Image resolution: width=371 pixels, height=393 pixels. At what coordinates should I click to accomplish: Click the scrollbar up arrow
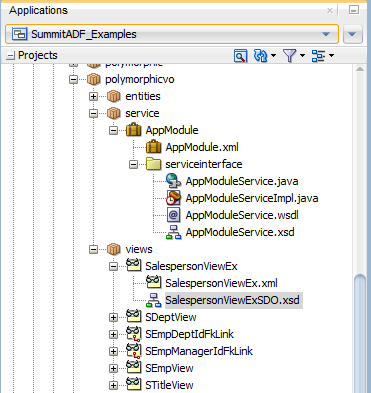[360, 69]
